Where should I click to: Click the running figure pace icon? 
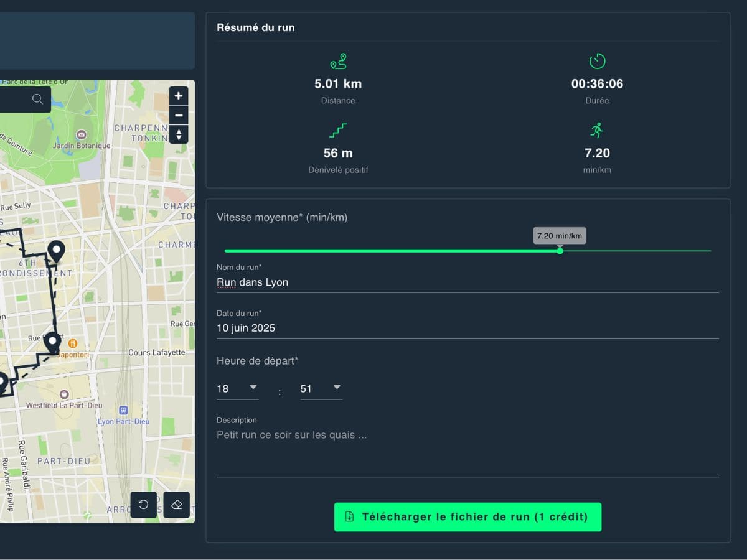coord(597,130)
